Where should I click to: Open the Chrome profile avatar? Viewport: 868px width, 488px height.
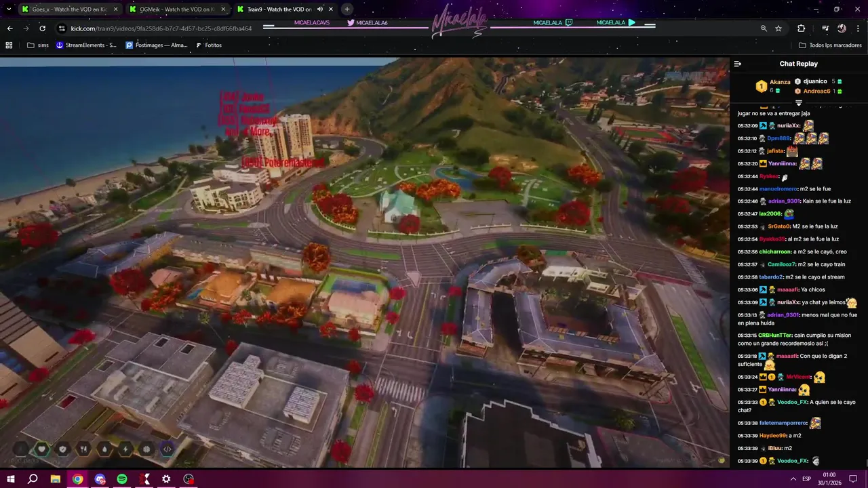842,28
